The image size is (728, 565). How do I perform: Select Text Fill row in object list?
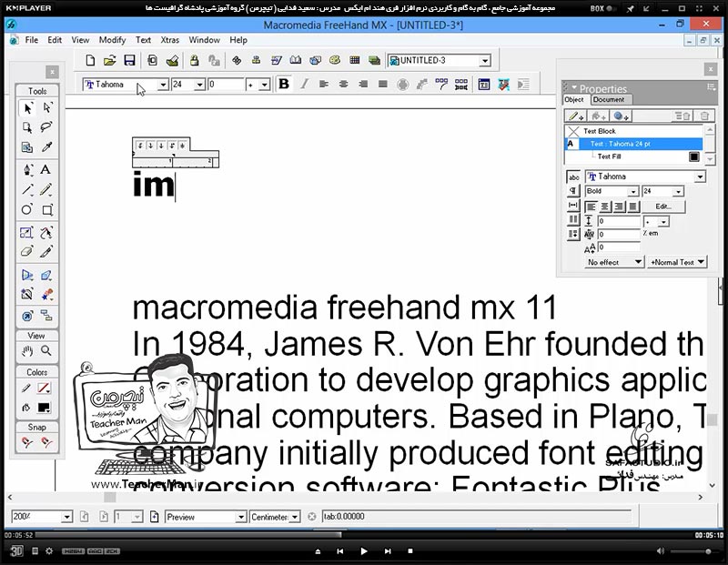pyautogui.click(x=633, y=156)
